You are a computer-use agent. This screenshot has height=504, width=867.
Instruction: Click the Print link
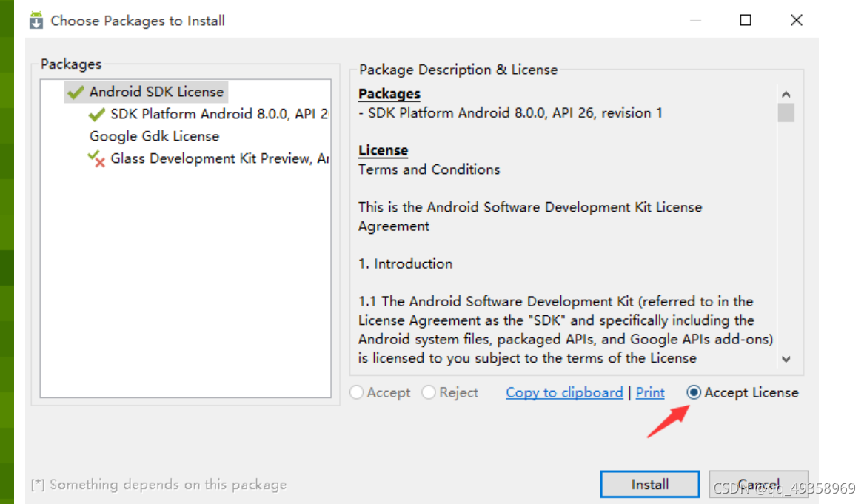click(650, 393)
